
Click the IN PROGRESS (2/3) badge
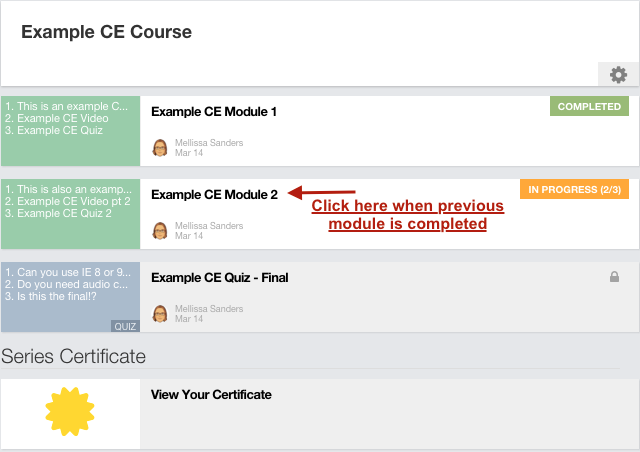tap(574, 189)
